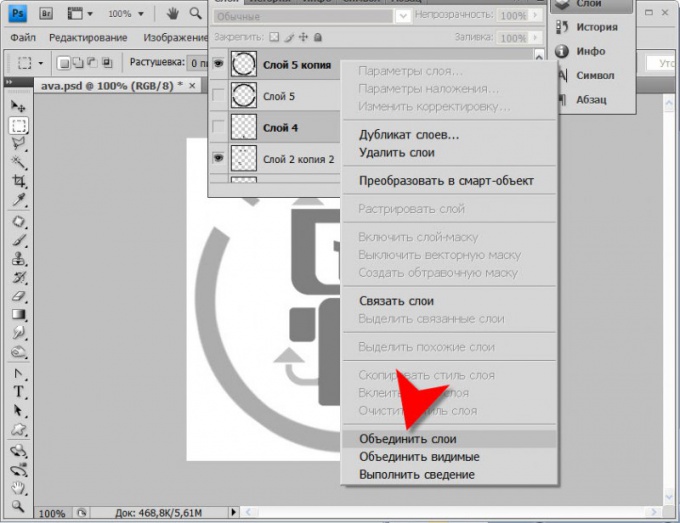Select the History Brush tool
Image resolution: width=680 pixels, height=523 pixels.
point(18,278)
